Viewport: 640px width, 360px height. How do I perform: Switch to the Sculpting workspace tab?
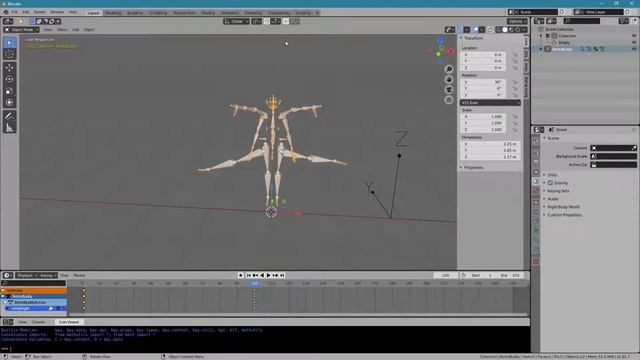tap(135, 13)
